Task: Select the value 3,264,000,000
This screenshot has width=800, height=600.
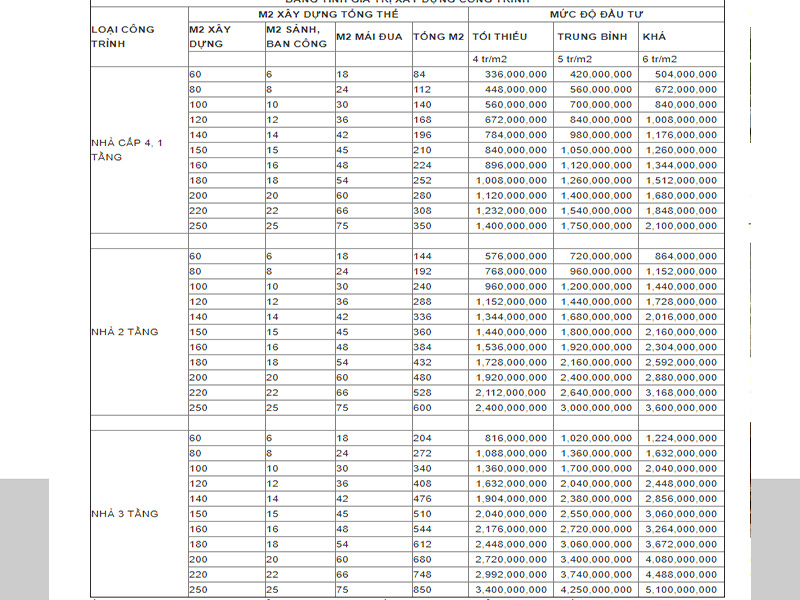Action: pos(681,529)
